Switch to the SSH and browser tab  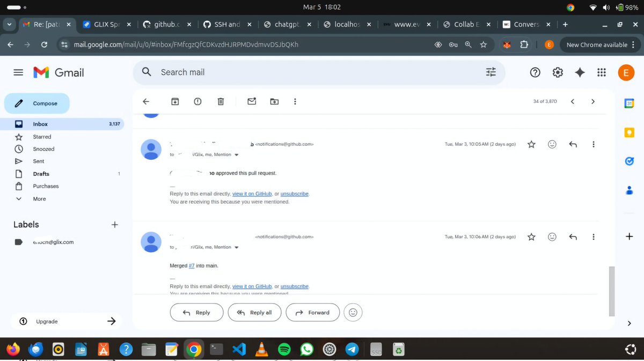click(227, 25)
